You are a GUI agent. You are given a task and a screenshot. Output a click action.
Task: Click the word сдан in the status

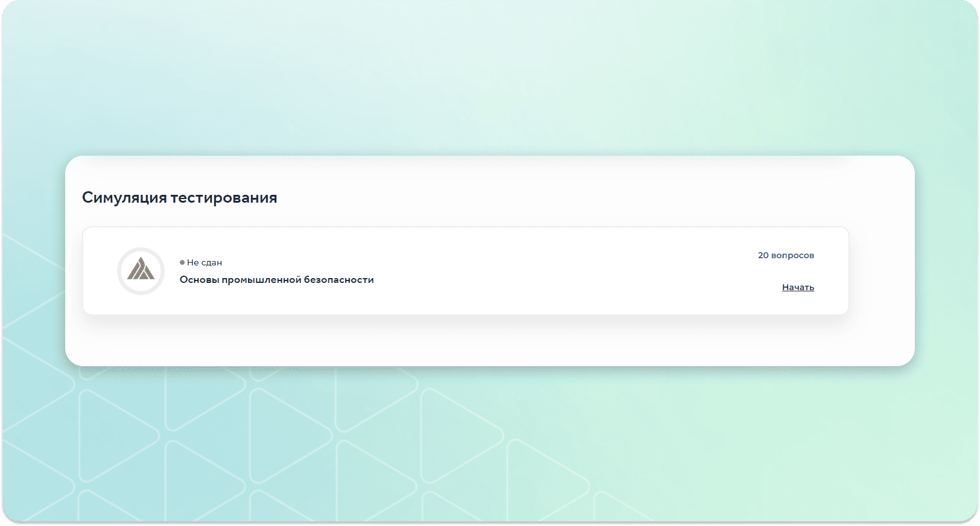pos(211,262)
